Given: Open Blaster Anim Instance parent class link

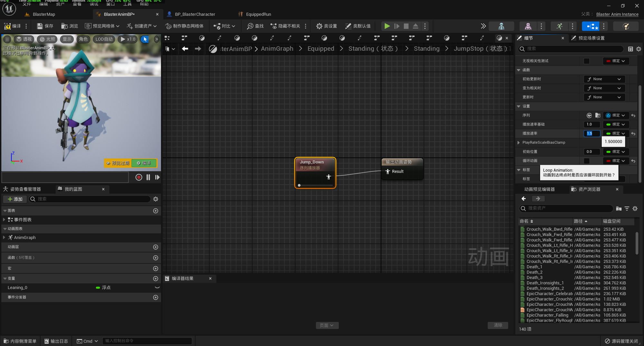Looking at the screenshot, I should click(x=617, y=14).
